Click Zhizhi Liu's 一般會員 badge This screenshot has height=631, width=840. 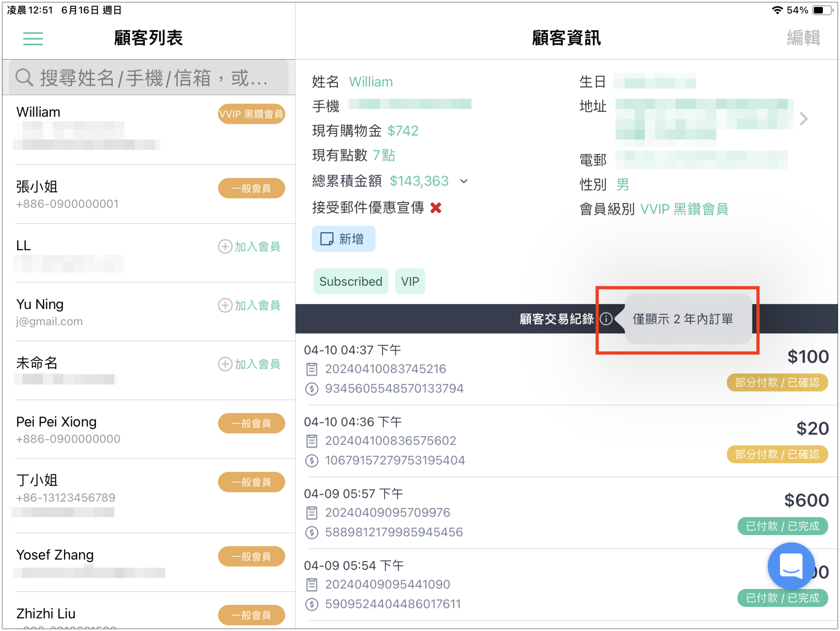coord(251,615)
